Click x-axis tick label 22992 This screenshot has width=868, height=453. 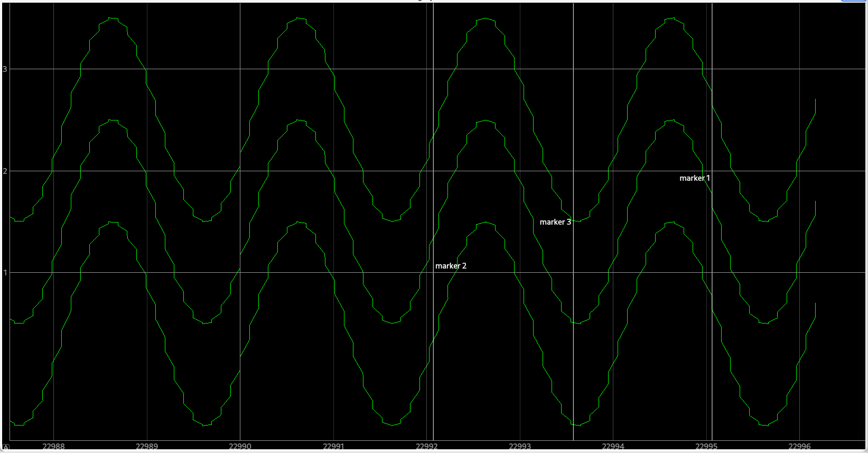(427, 446)
